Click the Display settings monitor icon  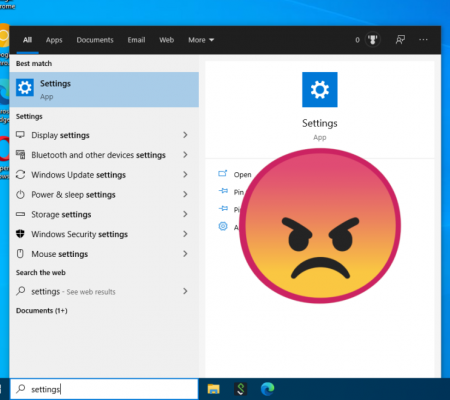pyautogui.click(x=20, y=135)
